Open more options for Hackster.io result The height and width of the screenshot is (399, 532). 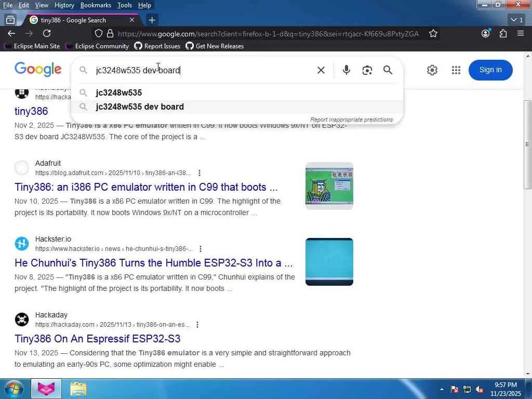point(201,249)
